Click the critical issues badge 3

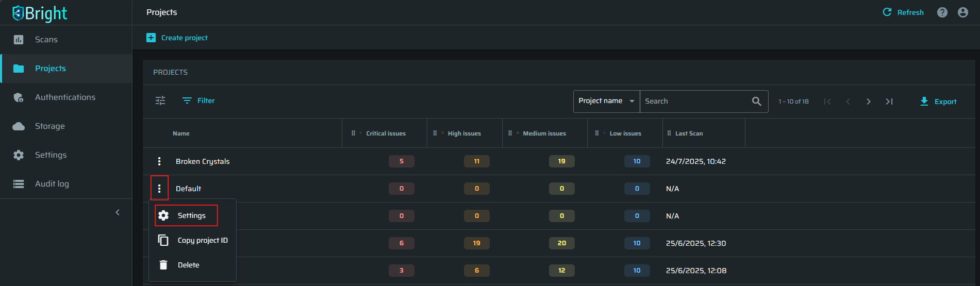pyautogui.click(x=402, y=271)
